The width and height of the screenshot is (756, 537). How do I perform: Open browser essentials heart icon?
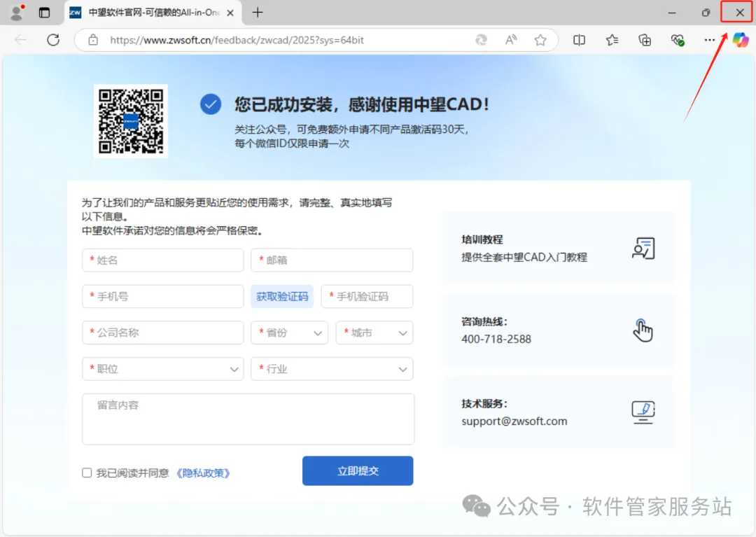coord(678,40)
